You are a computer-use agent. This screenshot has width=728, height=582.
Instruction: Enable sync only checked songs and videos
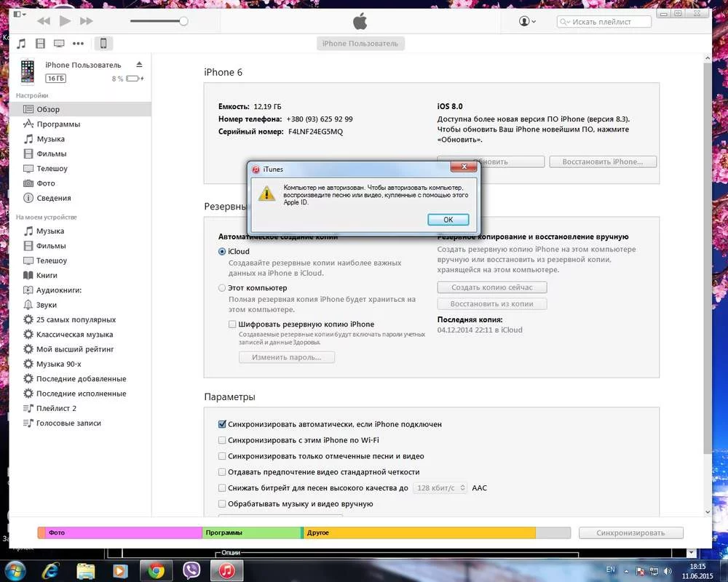pyautogui.click(x=222, y=456)
